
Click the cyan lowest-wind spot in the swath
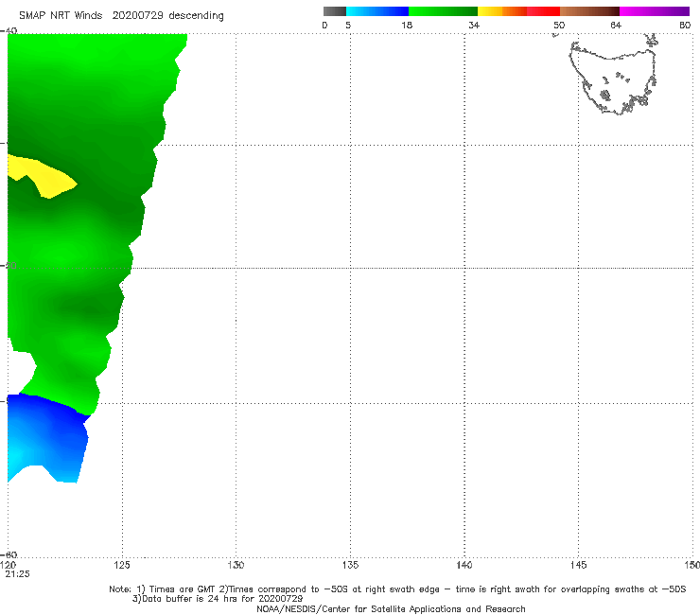(16, 457)
